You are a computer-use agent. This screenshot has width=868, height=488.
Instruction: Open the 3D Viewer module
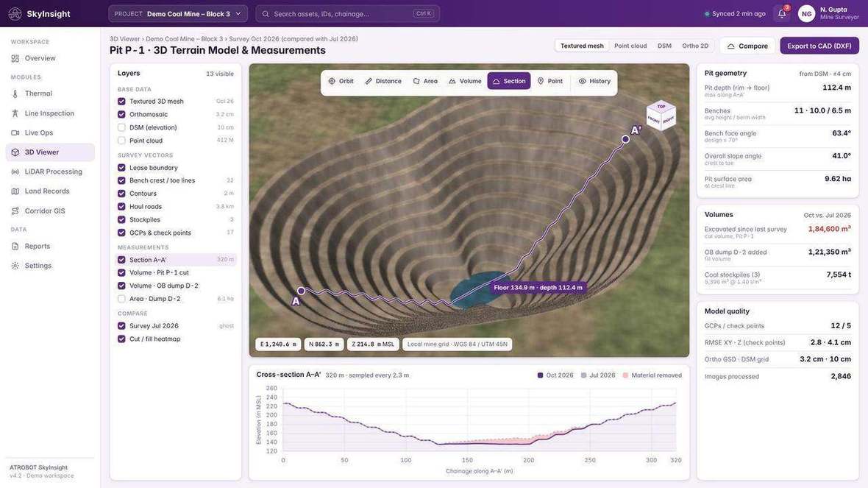click(50, 152)
